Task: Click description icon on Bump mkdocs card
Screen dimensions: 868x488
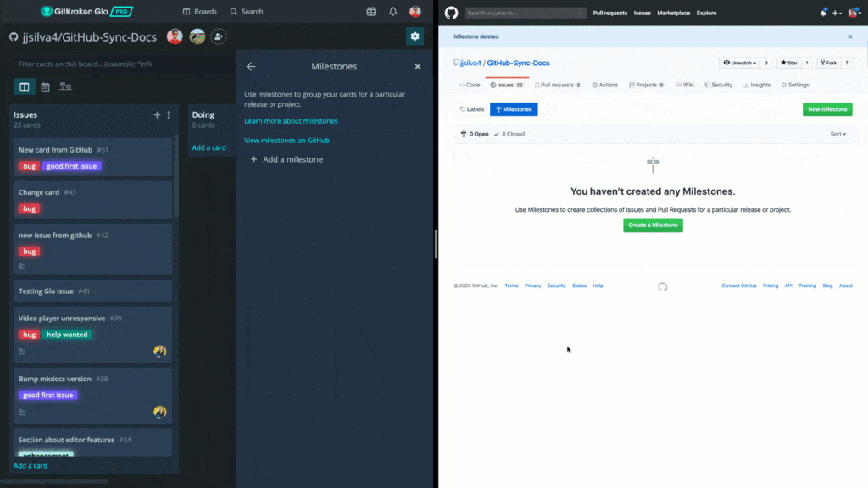Action: pos(21,413)
